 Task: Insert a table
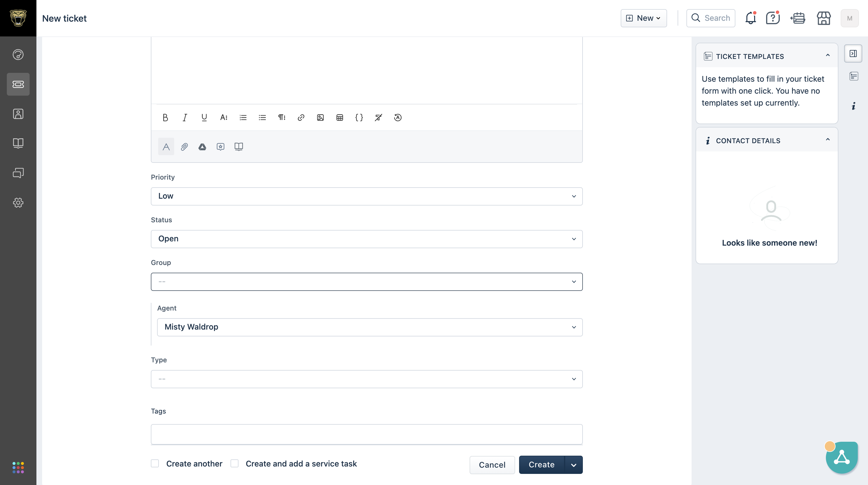(x=340, y=118)
